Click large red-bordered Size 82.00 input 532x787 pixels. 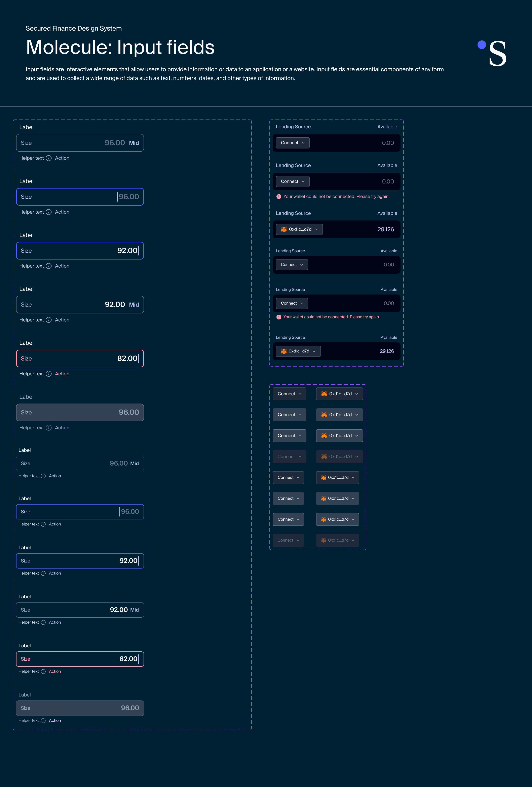80,359
